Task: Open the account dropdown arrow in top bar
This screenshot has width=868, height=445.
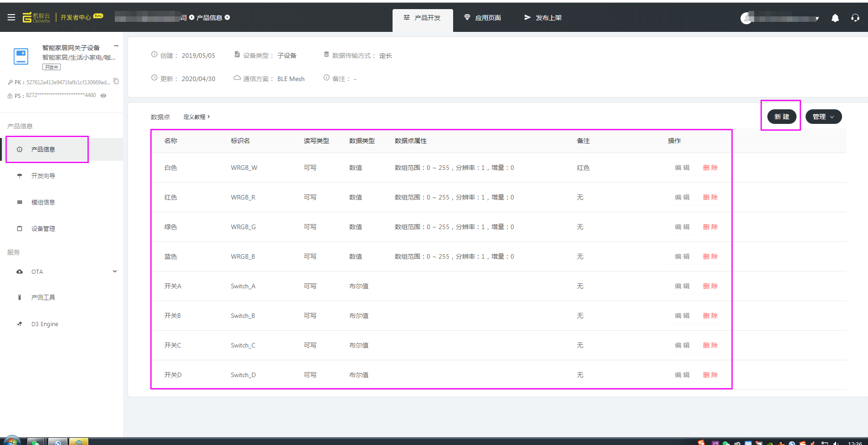Action: (817, 19)
